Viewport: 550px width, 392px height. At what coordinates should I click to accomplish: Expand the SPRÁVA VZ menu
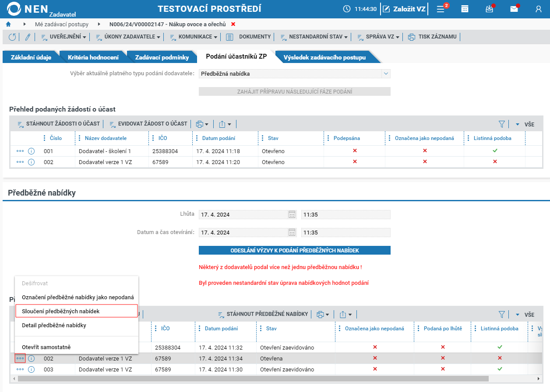tap(378, 37)
